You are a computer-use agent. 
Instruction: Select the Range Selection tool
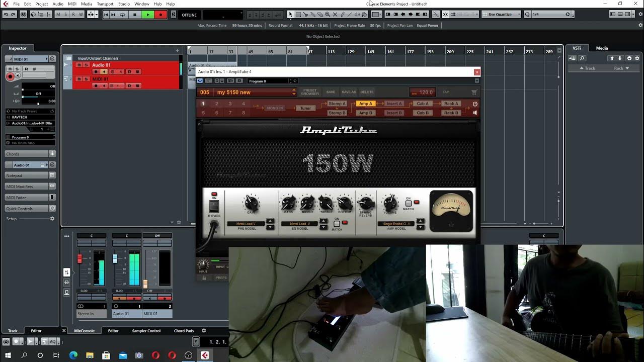tap(298, 15)
